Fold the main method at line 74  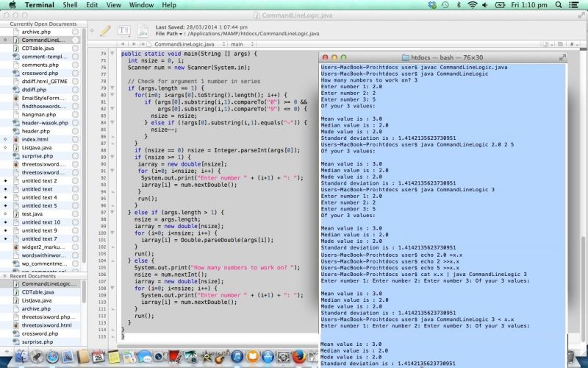112,53
